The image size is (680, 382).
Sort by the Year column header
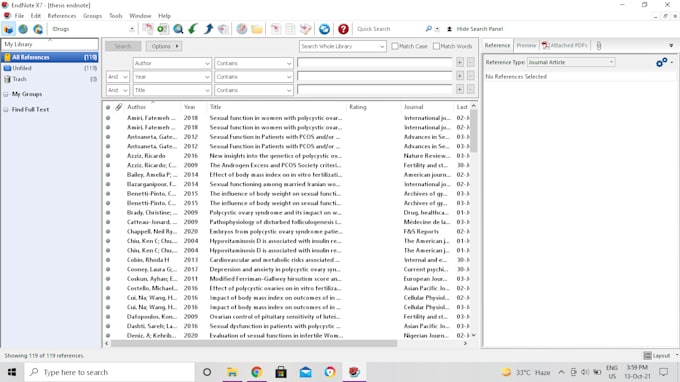tap(190, 107)
